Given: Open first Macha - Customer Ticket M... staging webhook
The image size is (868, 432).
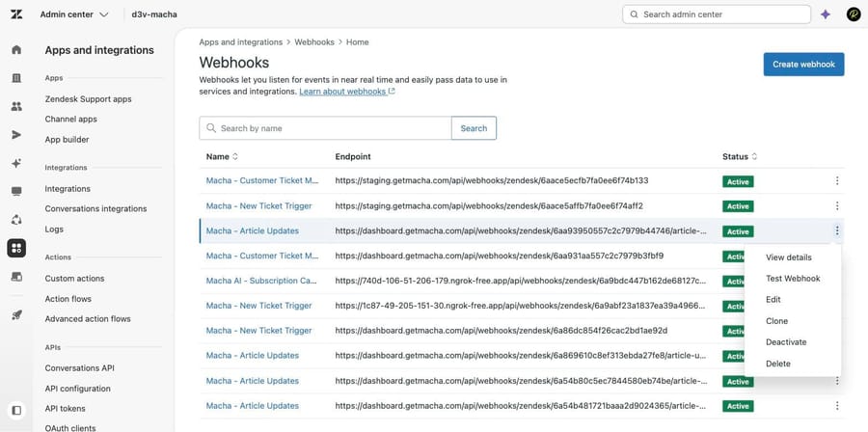Looking at the screenshot, I should (262, 180).
